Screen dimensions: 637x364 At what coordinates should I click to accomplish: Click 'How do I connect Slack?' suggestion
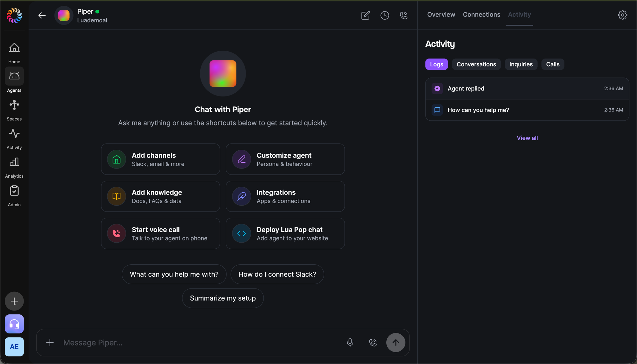(277, 274)
